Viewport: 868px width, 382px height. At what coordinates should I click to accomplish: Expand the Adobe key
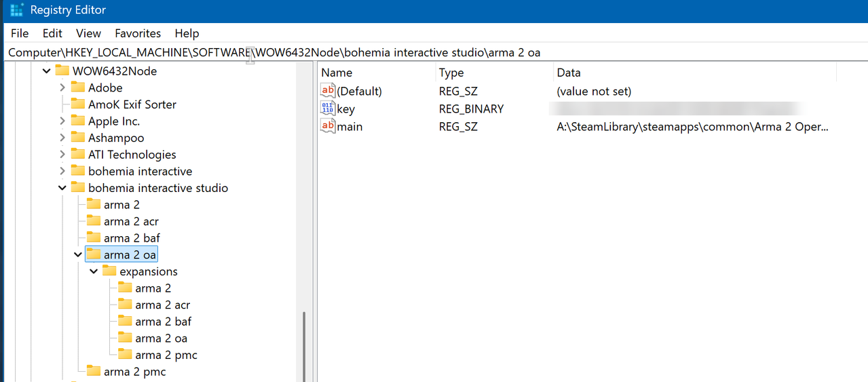click(x=62, y=88)
